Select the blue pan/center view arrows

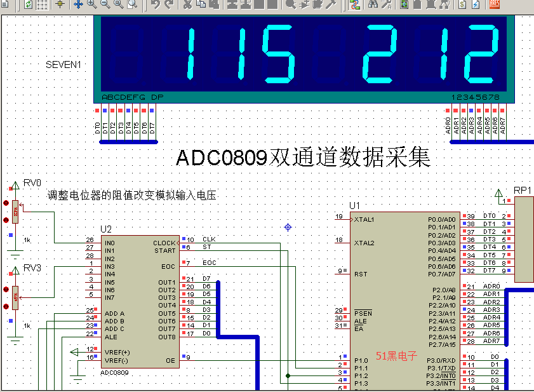point(78,4)
